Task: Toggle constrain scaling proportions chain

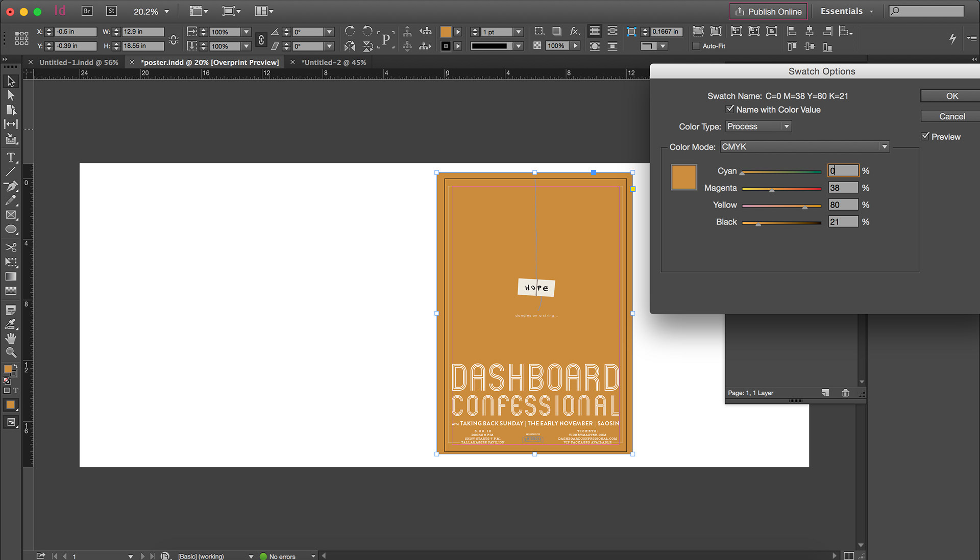Action: click(x=261, y=39)
